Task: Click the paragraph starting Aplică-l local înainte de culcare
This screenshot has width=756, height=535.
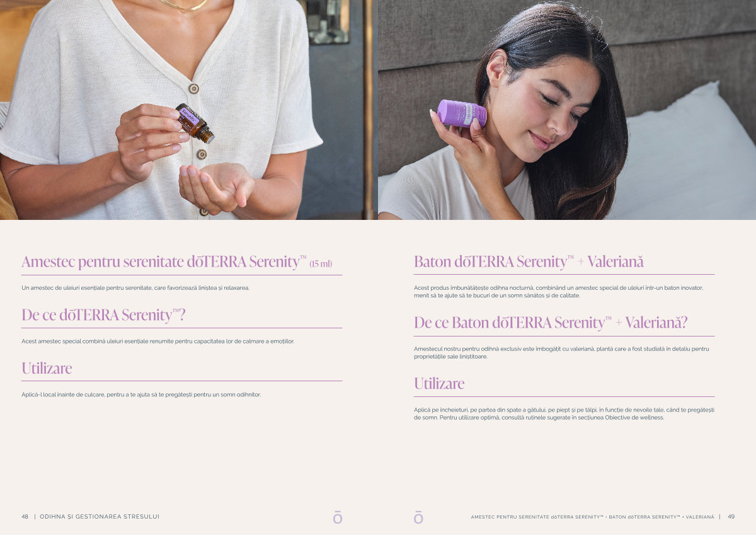Action: (141, 394)
